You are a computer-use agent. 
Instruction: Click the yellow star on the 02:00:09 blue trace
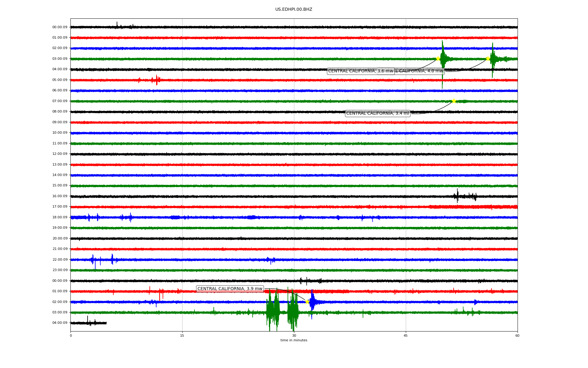coord(307,302)
